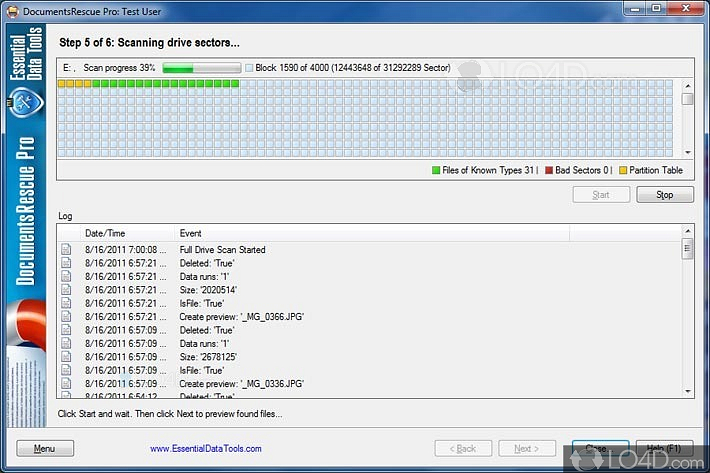Click the red Bad Sectors legend square
Image resolution: width=710 pixels, height=473 pixels.
tap(549, 170)
